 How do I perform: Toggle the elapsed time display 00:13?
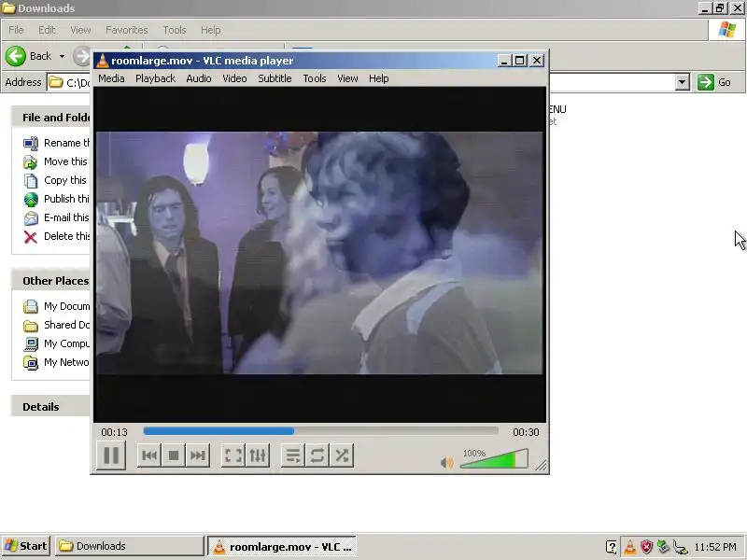(x=114, y=432)
